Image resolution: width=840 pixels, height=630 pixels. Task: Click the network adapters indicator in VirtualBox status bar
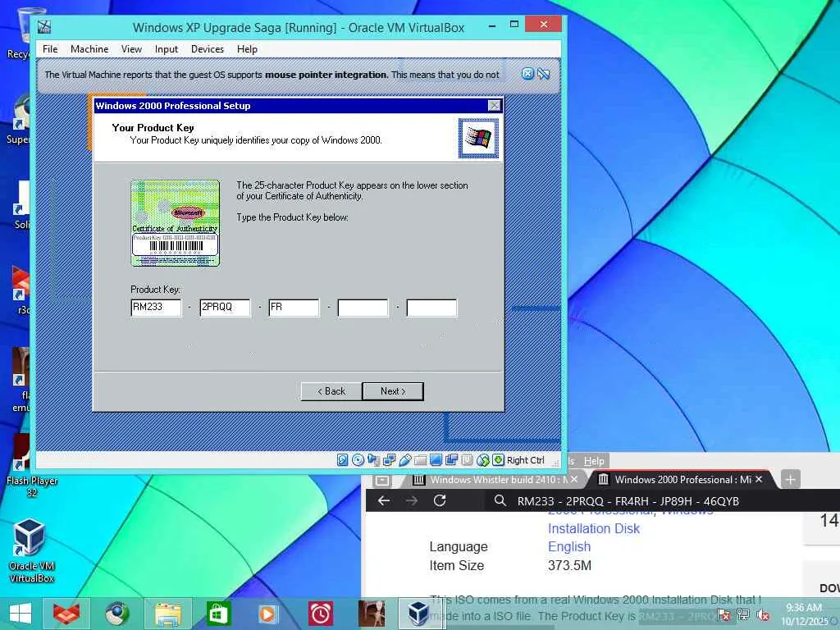click(389, 459)
